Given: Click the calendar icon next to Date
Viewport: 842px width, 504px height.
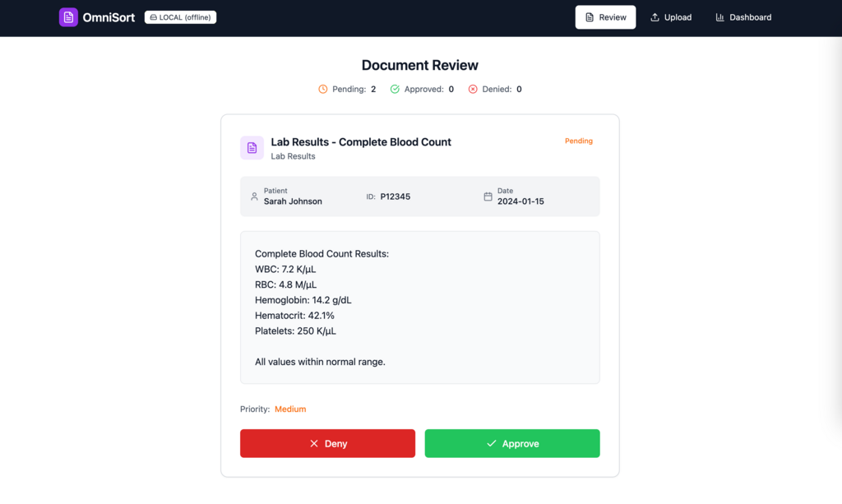Looking at the screenshot, I should point(488,197).
